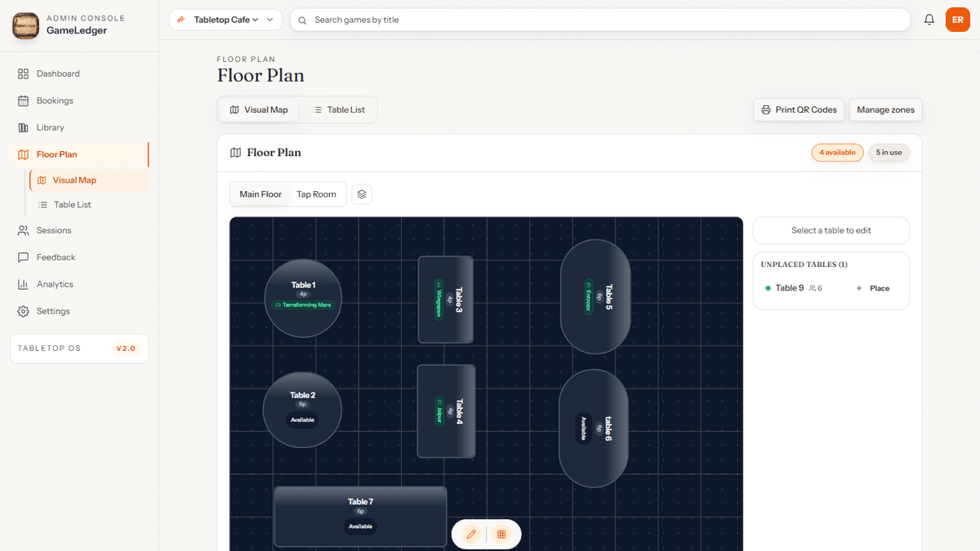Select Table 6 on the floor map
This screenshot has height=551, width=980.
(x=594, y=428)
